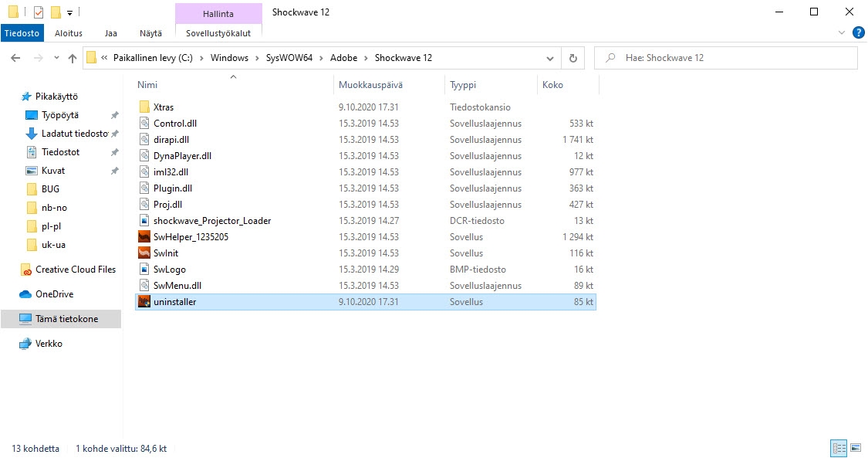Expand chevron after Windows in path

click(x=258, y=58)
